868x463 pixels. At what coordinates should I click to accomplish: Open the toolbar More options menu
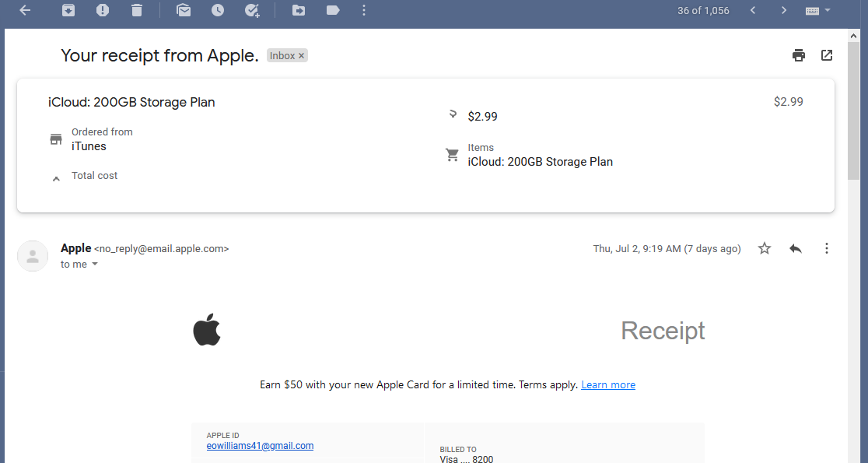coord(364,10)
